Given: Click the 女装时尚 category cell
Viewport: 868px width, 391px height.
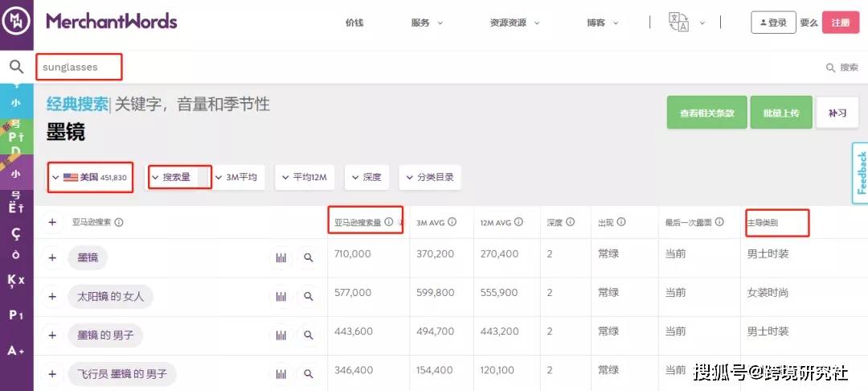Looking at the screenshot, I should click(x=768, y=293).
